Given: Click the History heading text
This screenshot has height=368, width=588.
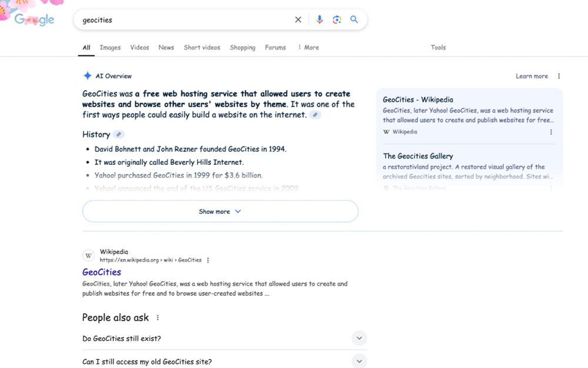Looking at the screenshot, I should point(96,134).
